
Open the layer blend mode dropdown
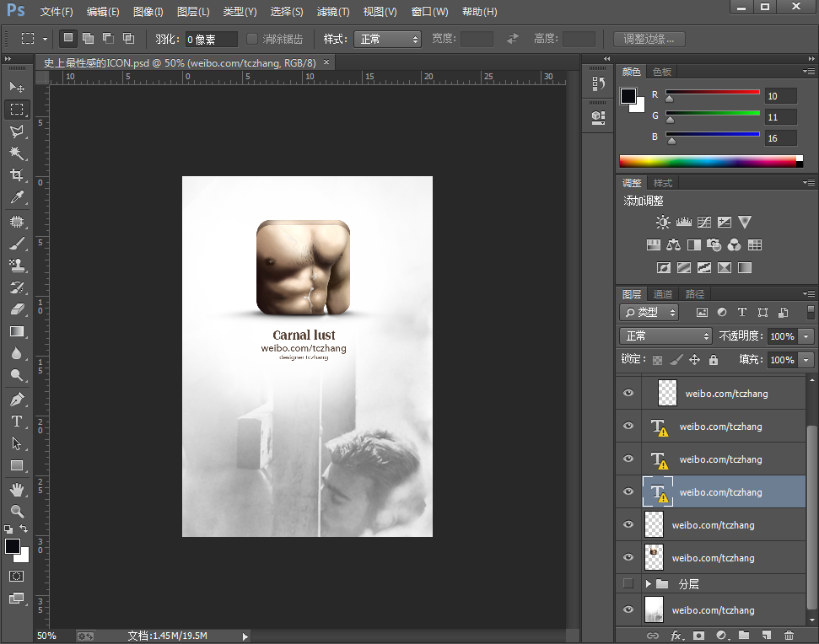pos(665,335)
